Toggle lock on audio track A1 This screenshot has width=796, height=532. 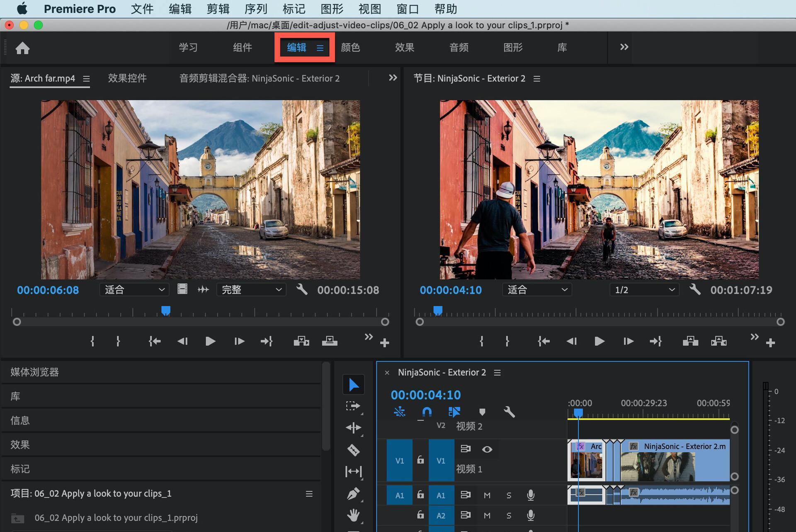420,495
